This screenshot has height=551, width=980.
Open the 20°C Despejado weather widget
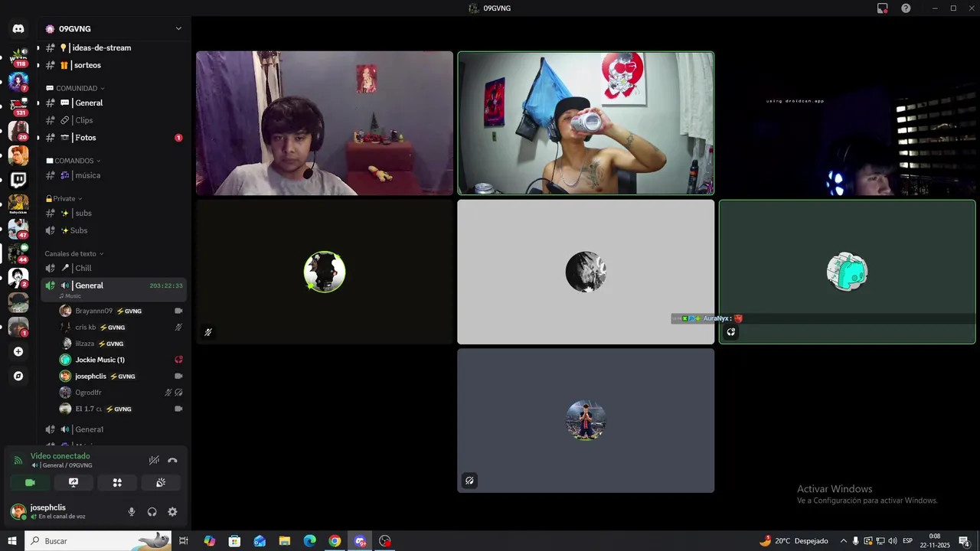click(x=793, y=541)
